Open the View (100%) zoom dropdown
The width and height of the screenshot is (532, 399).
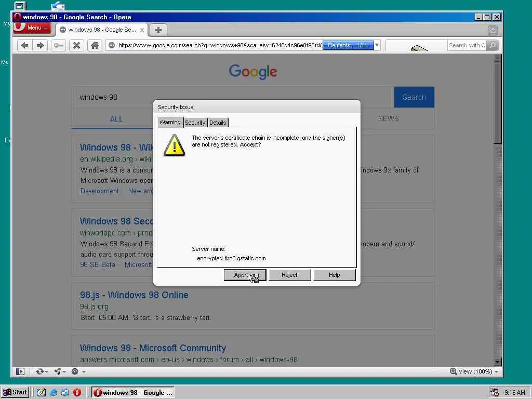tap(497, 372)
